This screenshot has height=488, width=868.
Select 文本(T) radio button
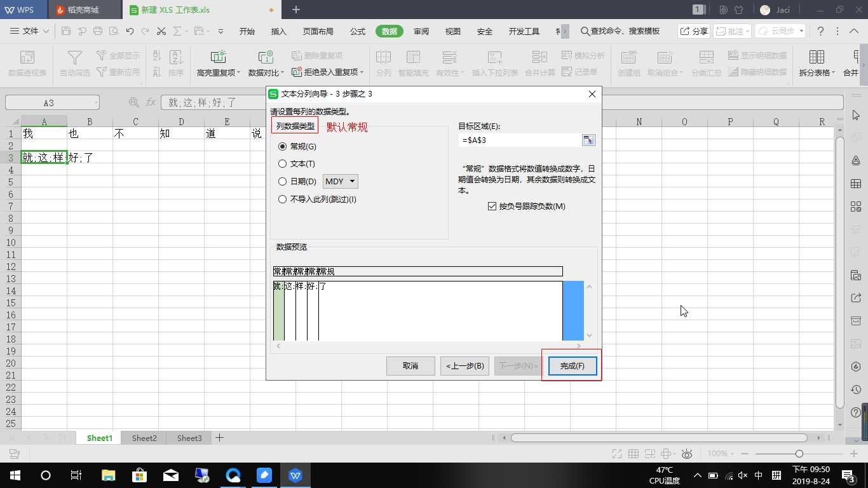[x=297, y=164]
